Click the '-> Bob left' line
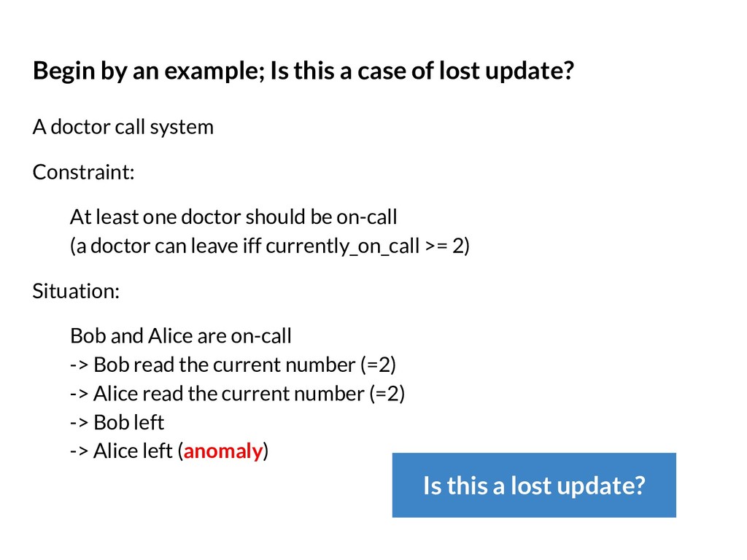 (x=117, y=422)
